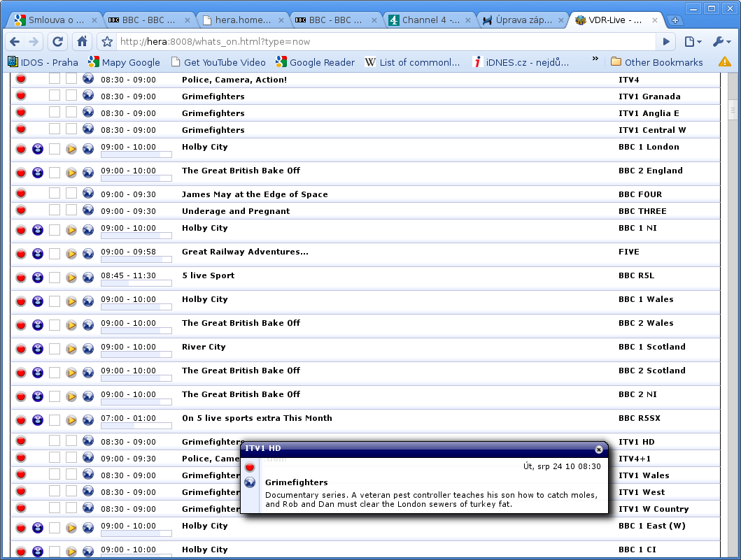
Task: Focus the address bar URL field
Action: [x=386, y=41]
